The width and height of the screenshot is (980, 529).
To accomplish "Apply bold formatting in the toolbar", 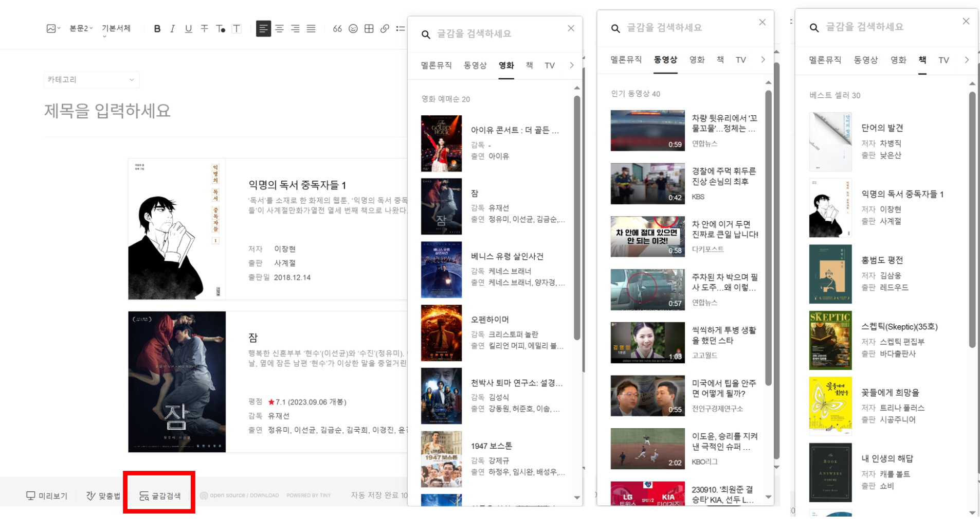I will [x=157, y=29].
